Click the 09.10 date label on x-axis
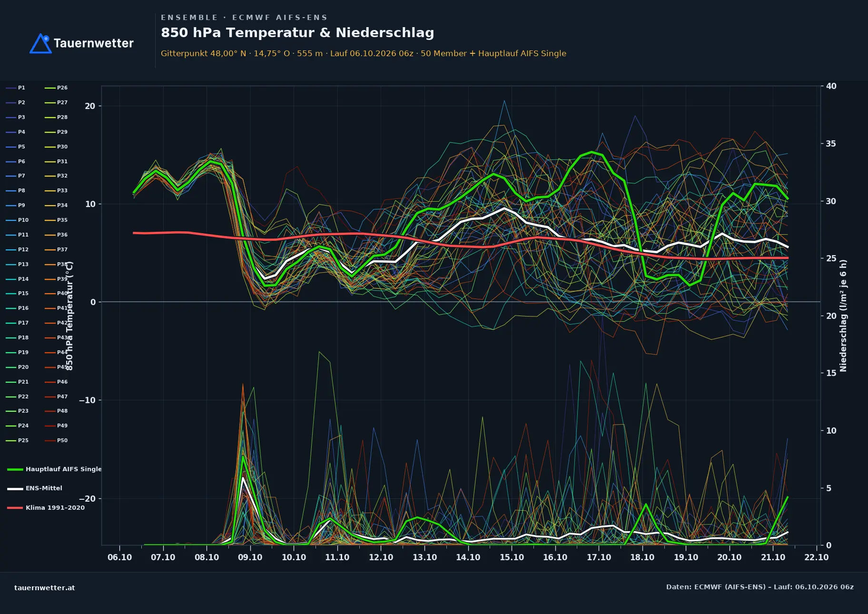The height and width of the screenshot is (614, 868). click(250, 557)
